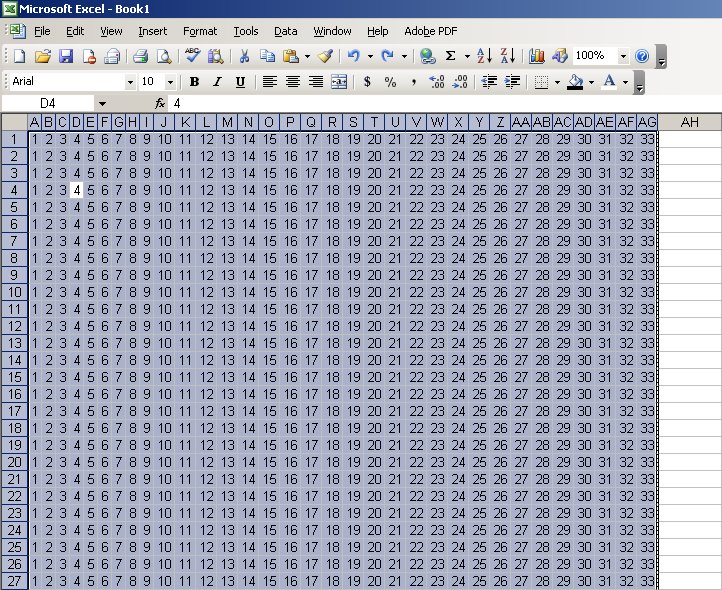This screenshot has width=722, height=590.
Task: Click the Cut scissors icon
Action: pyautogui.click(x=244, y=56)
